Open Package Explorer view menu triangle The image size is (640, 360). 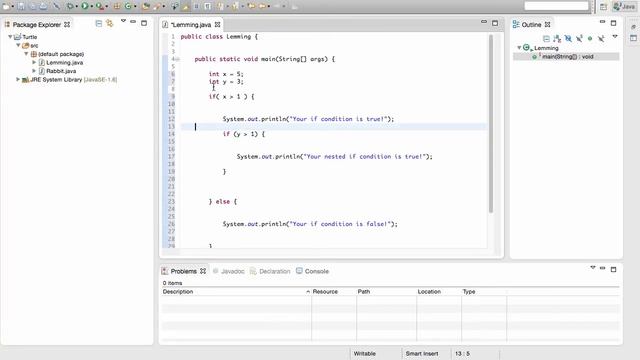tap(123, 20)
